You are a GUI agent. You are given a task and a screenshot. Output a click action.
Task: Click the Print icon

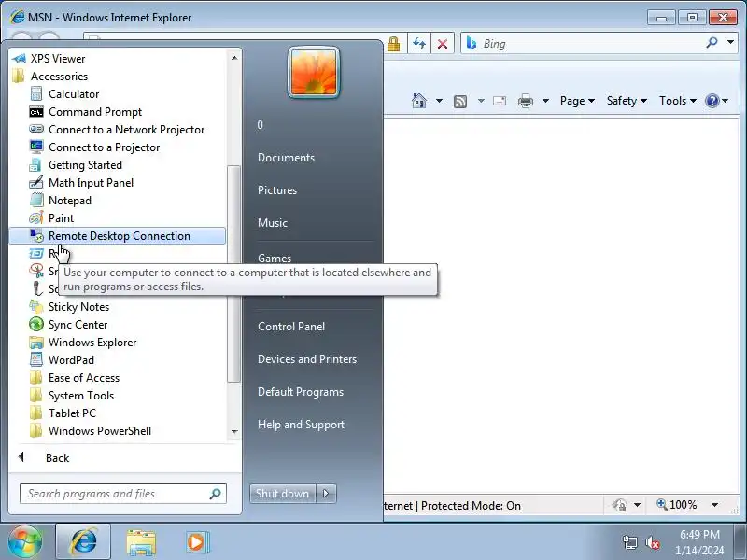pyautogui.click(x=526, y=101)
